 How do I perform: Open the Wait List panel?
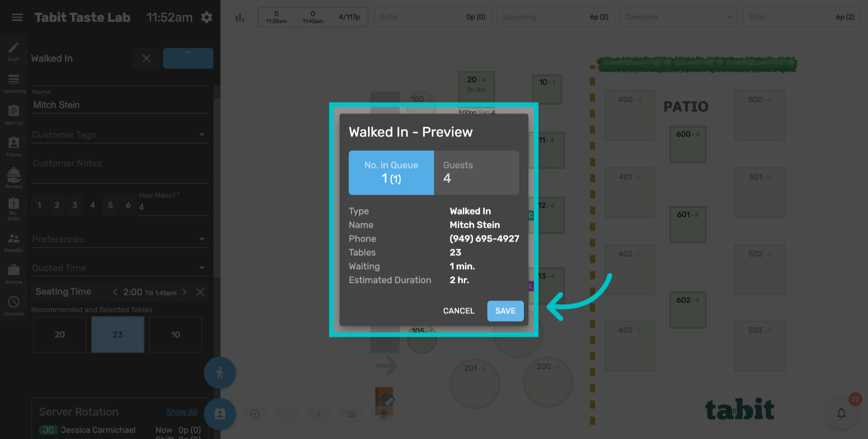coord(14,114)
